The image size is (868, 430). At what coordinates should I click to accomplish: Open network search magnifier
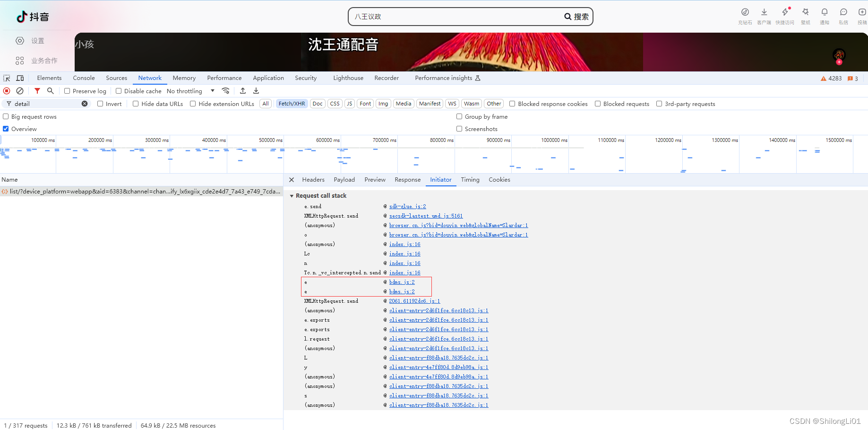point(51,91)
